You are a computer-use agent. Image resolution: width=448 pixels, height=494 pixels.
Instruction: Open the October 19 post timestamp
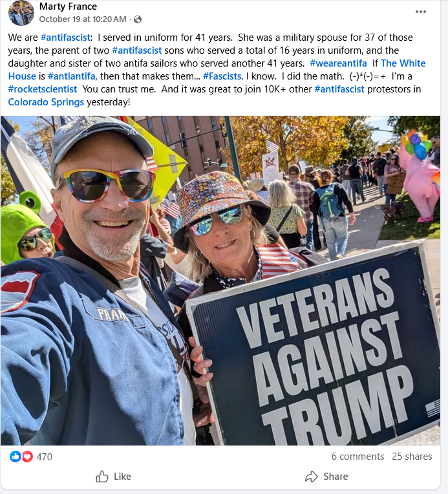[x=83, y=19]
